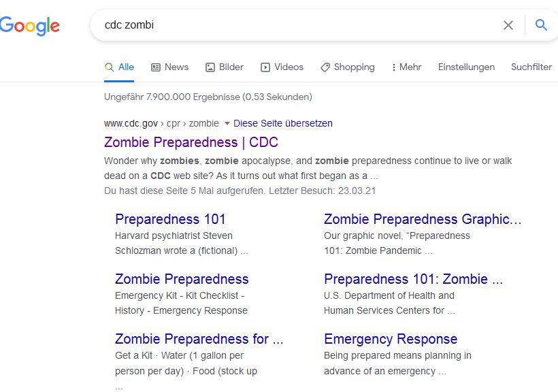Image resolution: width=558 pixels, height=392 pixels.
Task: Select the Alle results tab
Action: 120,67
